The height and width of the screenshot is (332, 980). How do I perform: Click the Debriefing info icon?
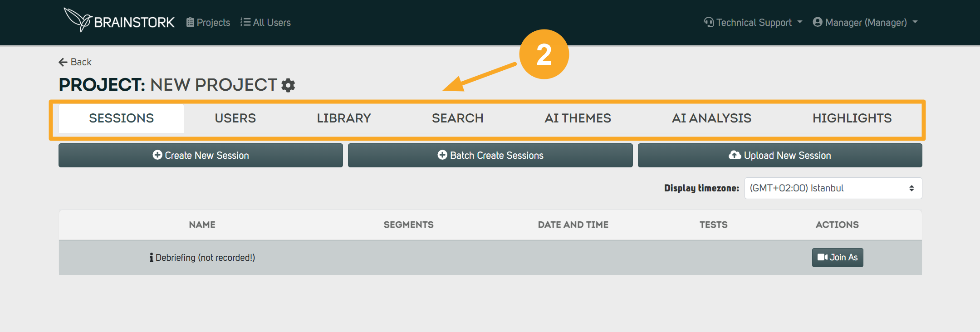[151, 258]
